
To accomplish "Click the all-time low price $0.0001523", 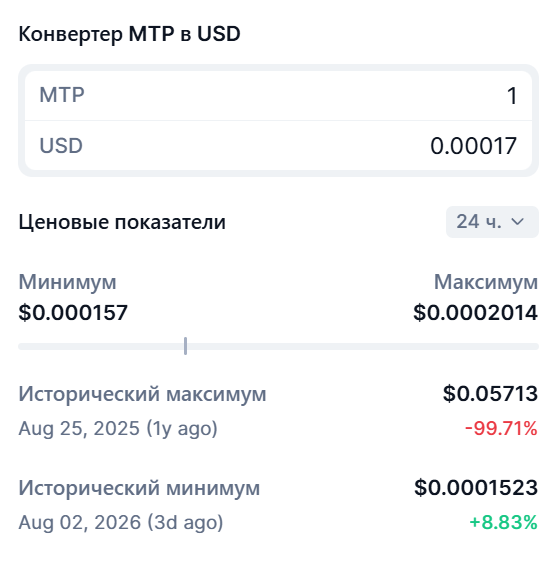I will click(476, 488).
